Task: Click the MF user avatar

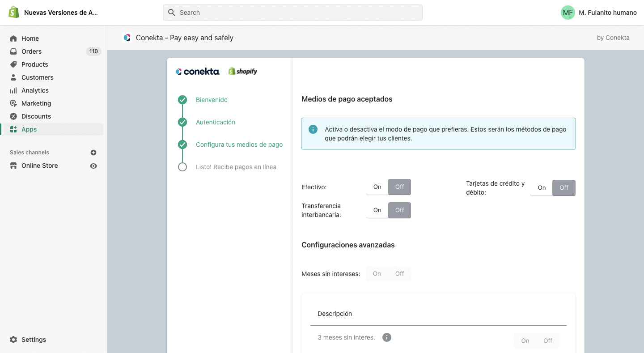Action: pos(568,13)
